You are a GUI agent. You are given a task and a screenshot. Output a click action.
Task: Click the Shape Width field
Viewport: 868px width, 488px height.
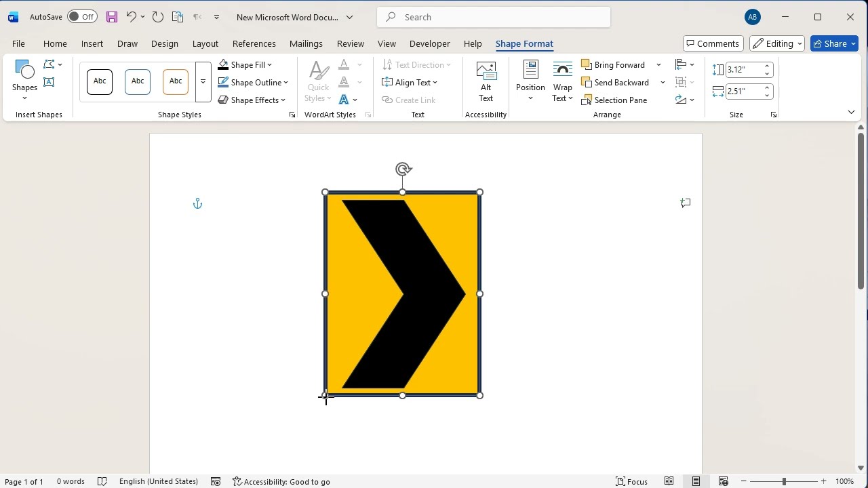pos(744,91)
